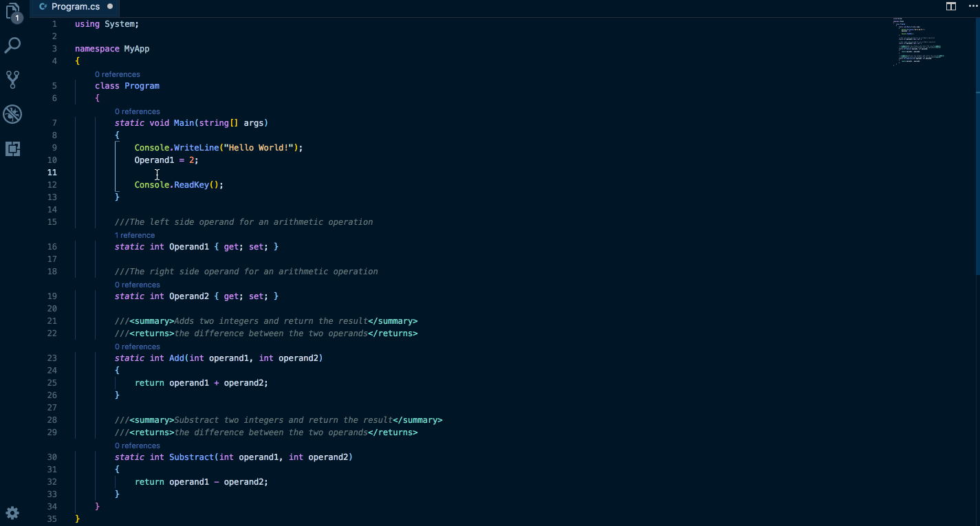Click the "Add" method name

tap(177, 358)
